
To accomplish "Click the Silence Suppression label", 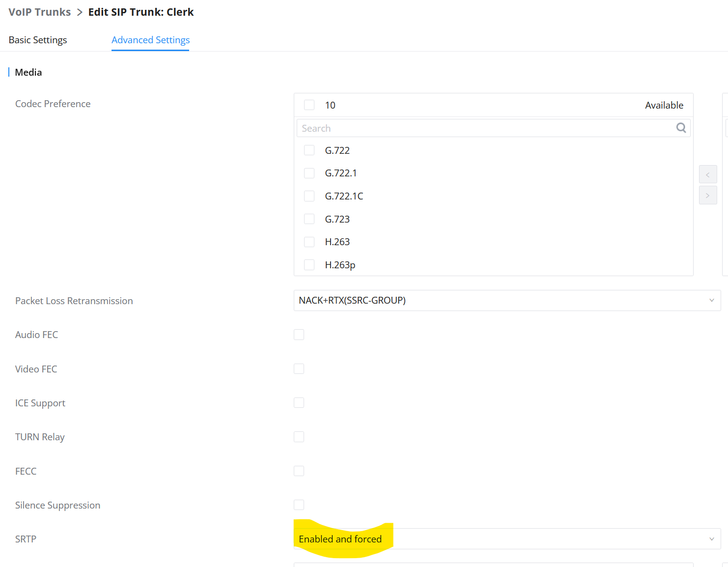I will point(58,505).
